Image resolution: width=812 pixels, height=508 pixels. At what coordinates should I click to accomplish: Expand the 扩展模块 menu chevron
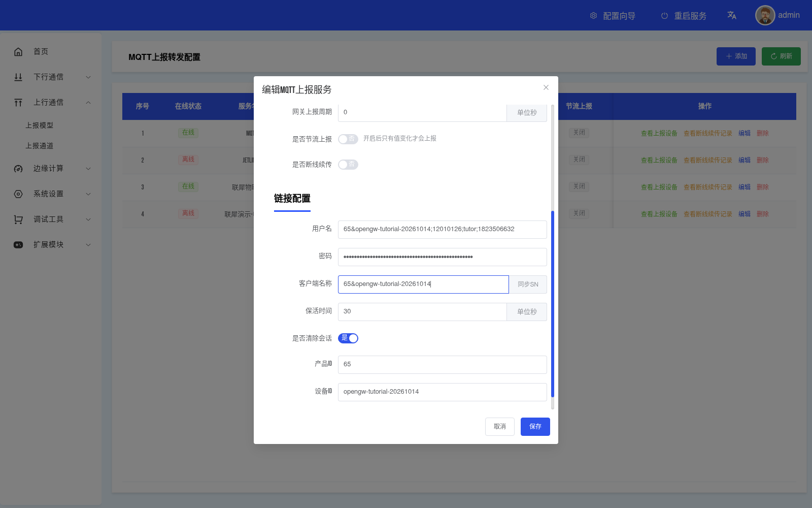88,244
